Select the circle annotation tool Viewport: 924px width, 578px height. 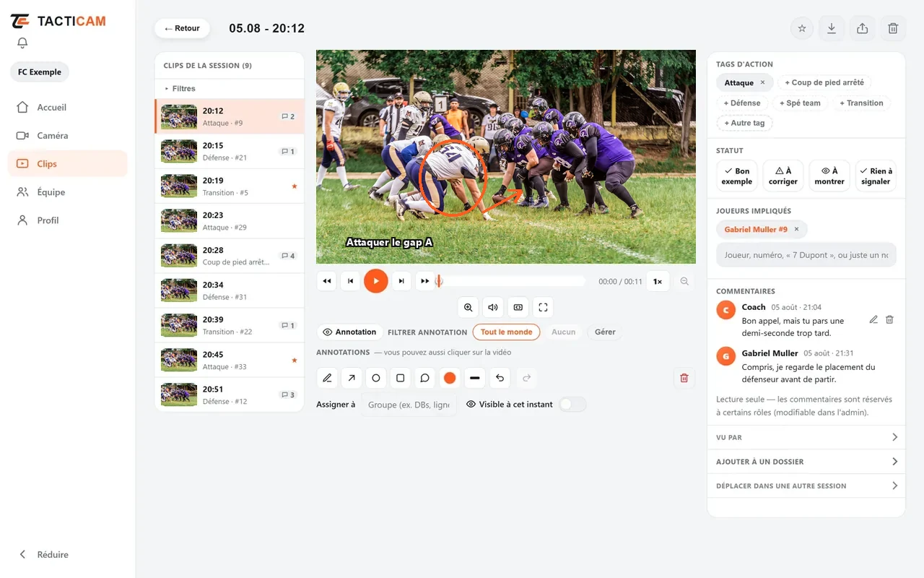(x=376, y=378)
